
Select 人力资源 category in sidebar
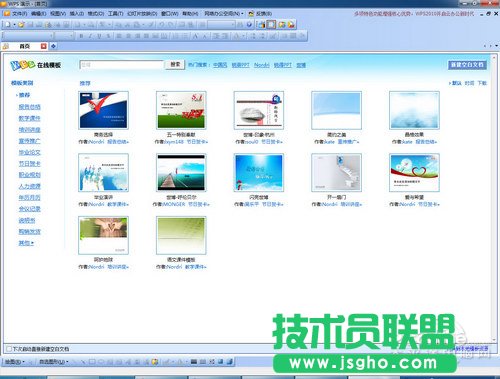click(x=29, y=186)
